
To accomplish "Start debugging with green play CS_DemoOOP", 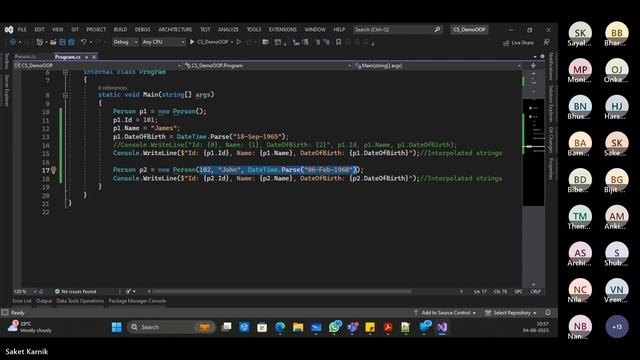I will click(209, 42).
